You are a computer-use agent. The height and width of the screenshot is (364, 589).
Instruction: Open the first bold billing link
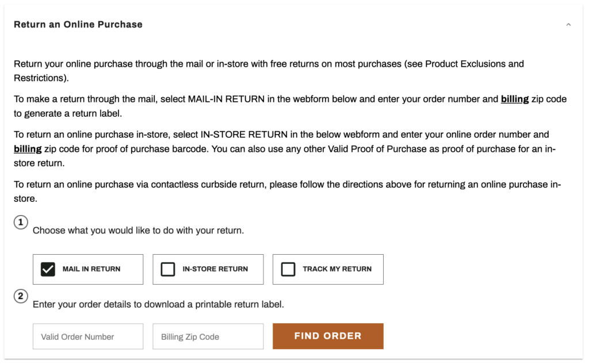(x=514, y=99)
